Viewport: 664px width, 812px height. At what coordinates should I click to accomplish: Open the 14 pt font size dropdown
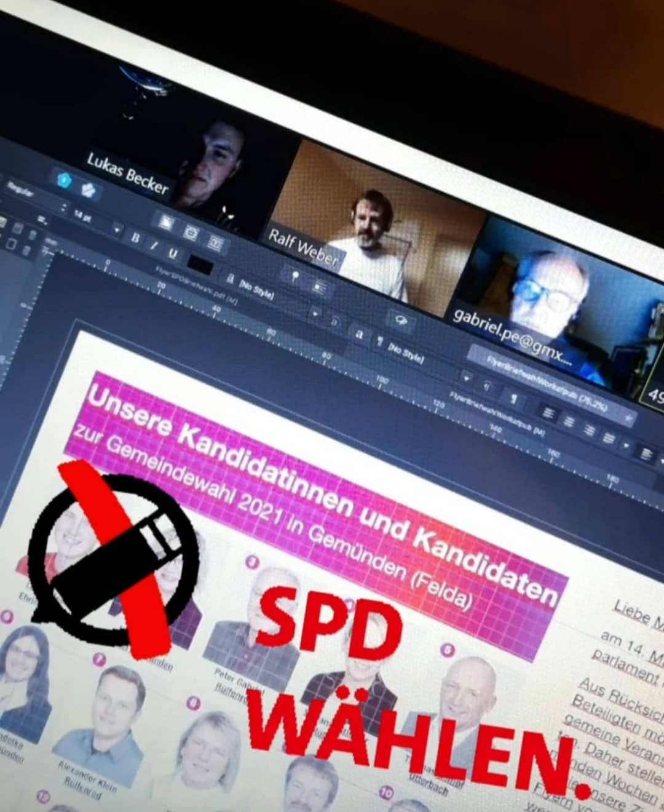click(117, 229)
